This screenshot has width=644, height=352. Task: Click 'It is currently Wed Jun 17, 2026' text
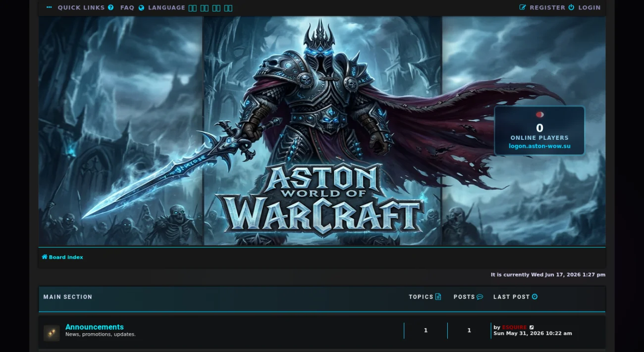click(x=548, y=275)
